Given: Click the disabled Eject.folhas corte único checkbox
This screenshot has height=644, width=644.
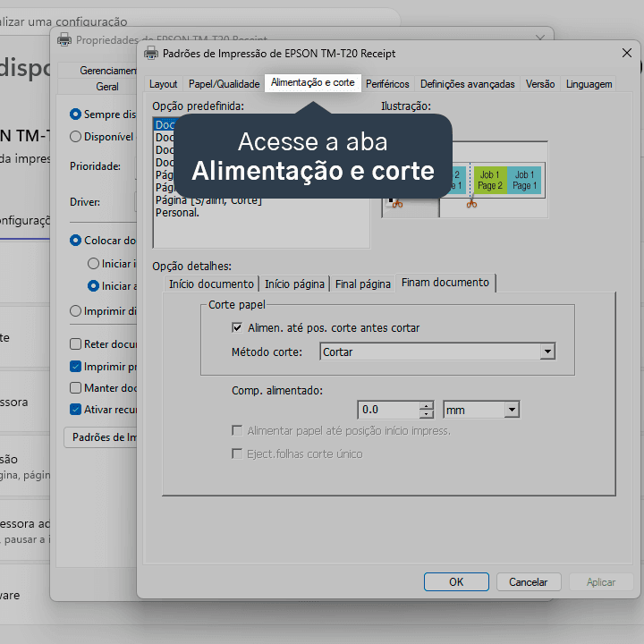Looking at the screenshot, I should tap(237, 453).
